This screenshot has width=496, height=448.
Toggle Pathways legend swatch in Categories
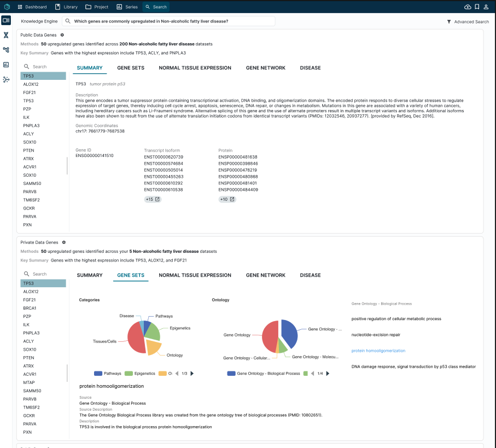click(x=98, y=373)
